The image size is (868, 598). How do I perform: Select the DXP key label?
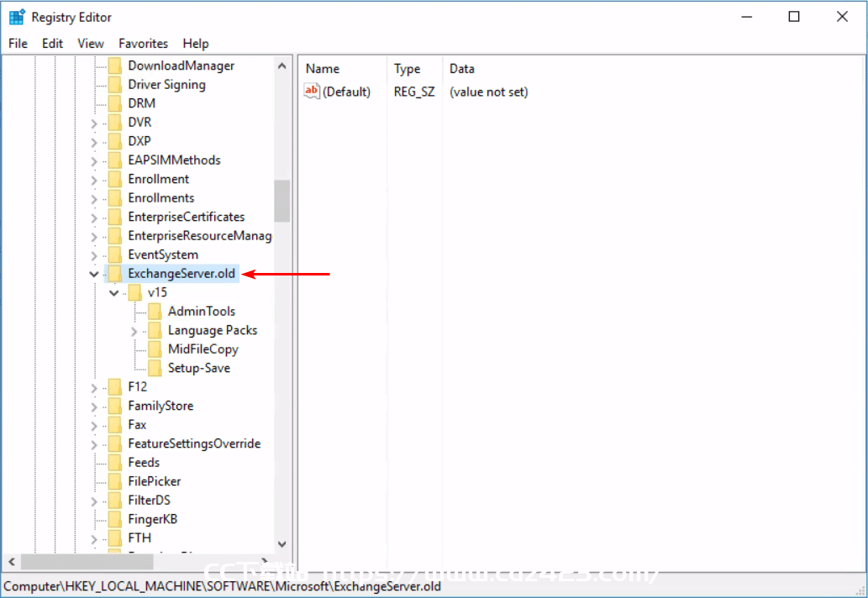139,141
